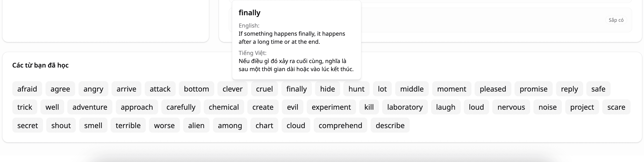
Task: Open the 'scare' vocabulary word
Action: point(616,107)
